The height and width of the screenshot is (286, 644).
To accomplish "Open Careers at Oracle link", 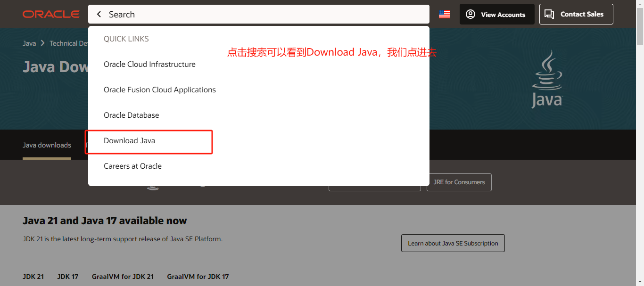I will tap(133, 166).
